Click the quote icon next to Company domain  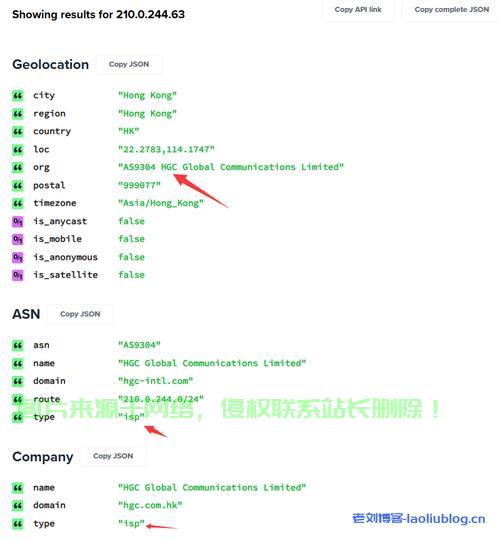coord(18,506)
